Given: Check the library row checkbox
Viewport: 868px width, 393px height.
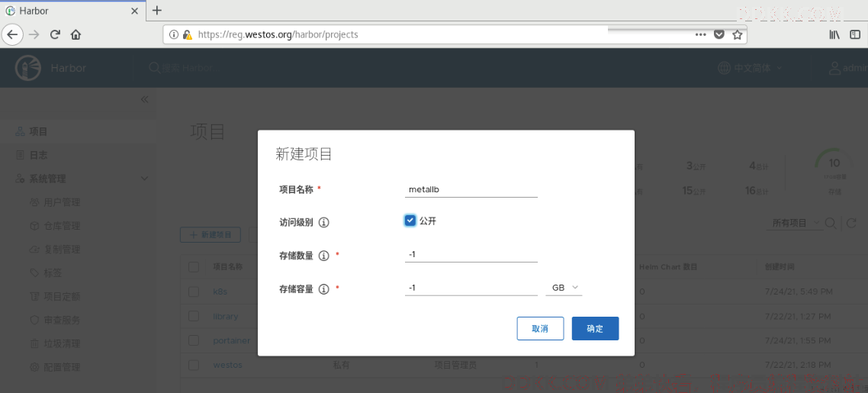Looking at the screenshot, I should point(194,316).
